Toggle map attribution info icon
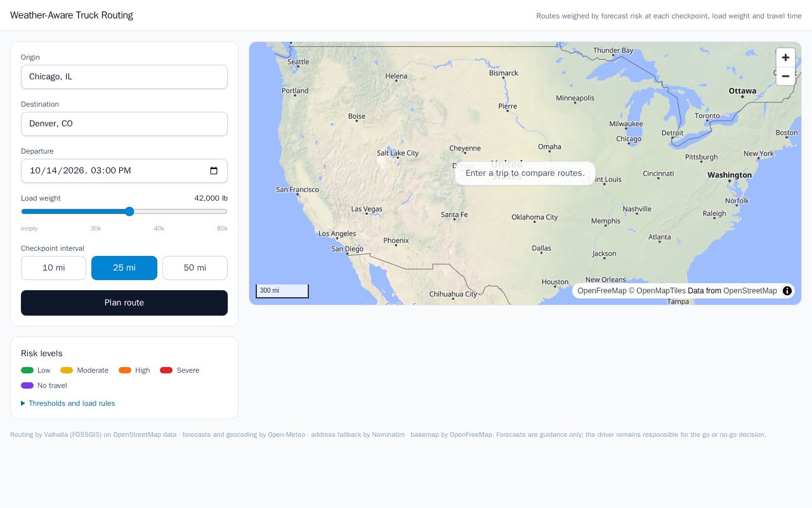This screenshot has height=508, width=812. click(787, 291)
